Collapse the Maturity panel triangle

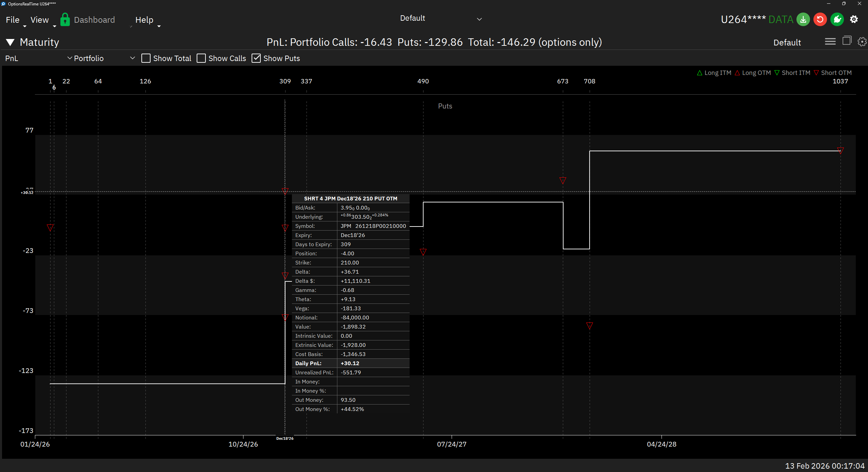pyautogui.click(x=10, y=42)
